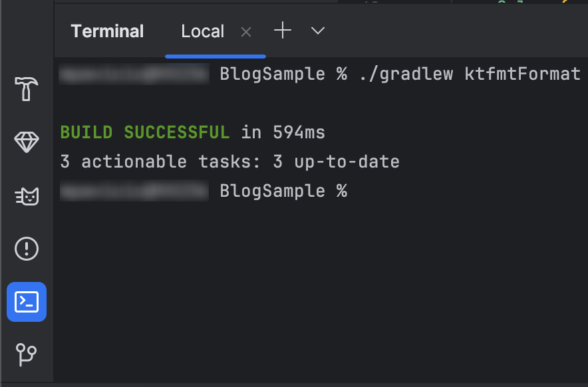Select the ./gradlew ktfmtFormat command text
The height and width of the screenshot is (387, 588).
point(470,74)
